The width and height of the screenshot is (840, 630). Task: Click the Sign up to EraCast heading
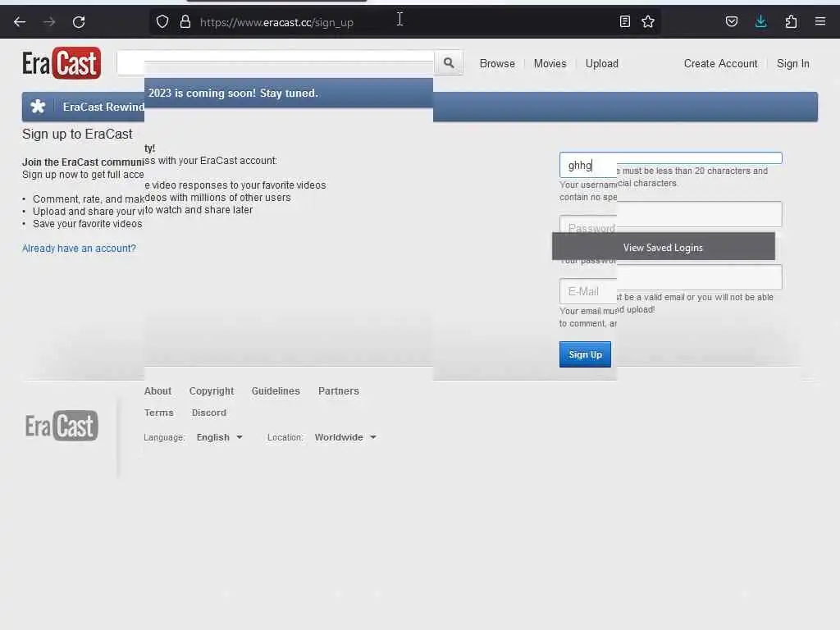point(77,134)
